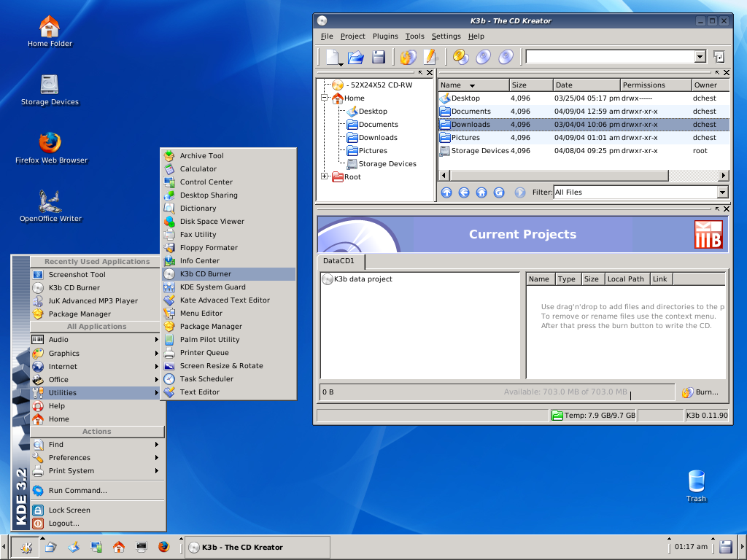Click Run Command... in K menu
This screenshot has height=560, width=747.
tap(97, 491)
